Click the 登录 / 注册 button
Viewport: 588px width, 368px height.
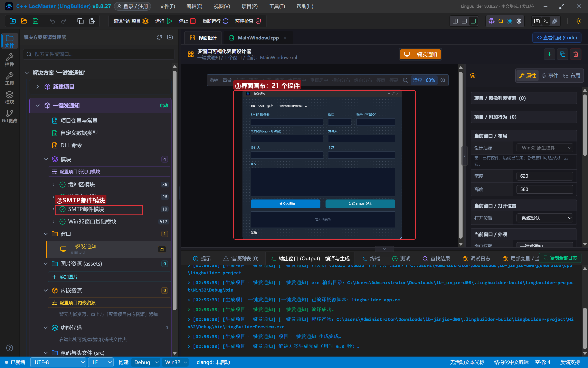point(133,6)
